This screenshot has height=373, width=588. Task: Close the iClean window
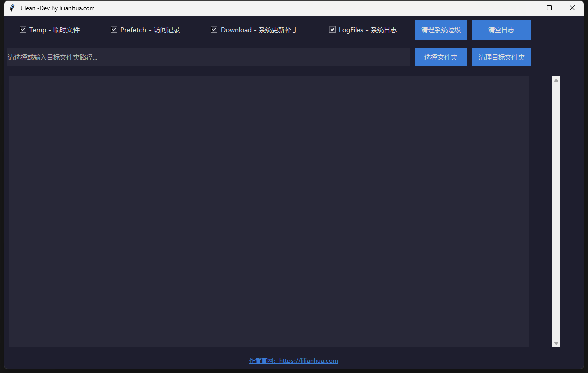click(572, 8)
